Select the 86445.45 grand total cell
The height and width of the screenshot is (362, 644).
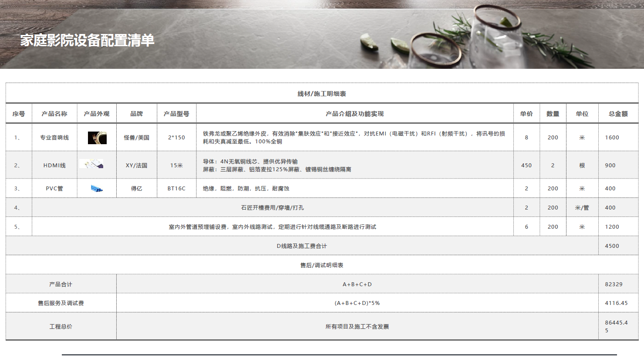(x=618, y=327)
